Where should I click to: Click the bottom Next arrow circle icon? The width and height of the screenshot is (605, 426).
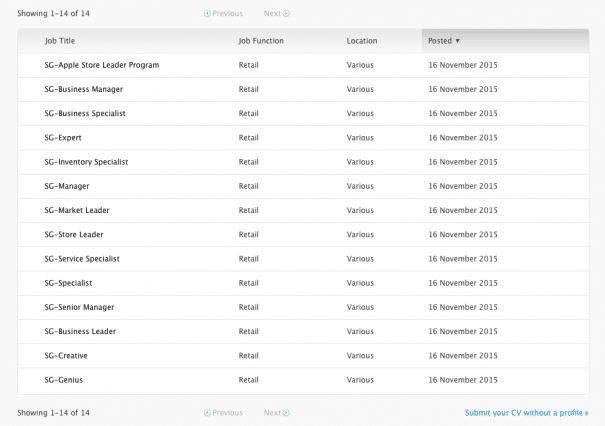286,413
